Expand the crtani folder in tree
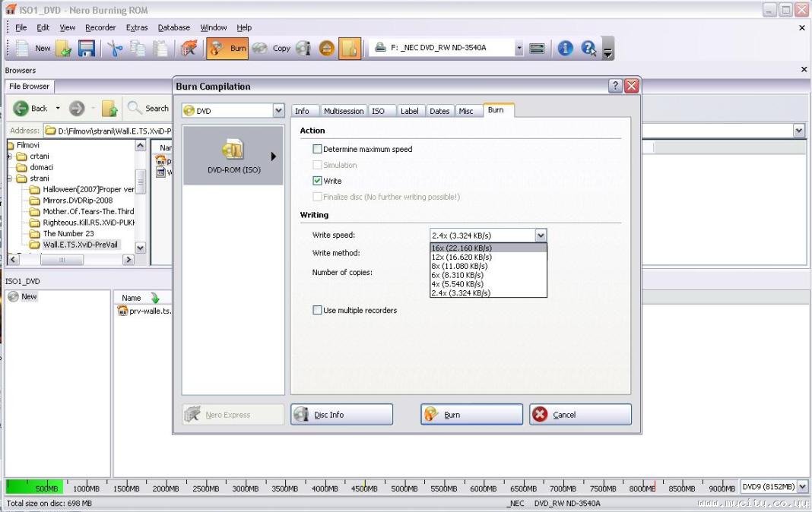Image resolution: width=812 pixels, height=512 pixels. 9,156
